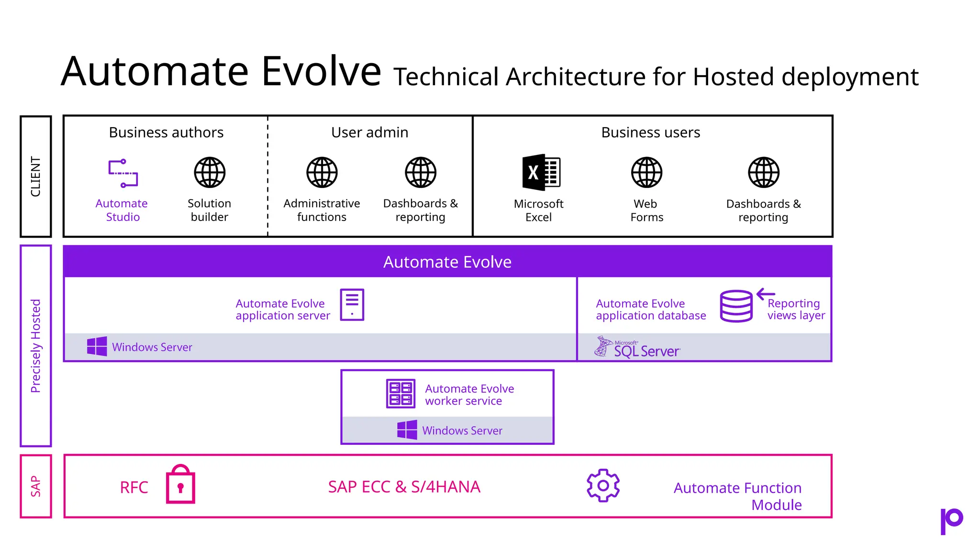980x551 pixels.
Task: Click the Windows logo under application server
Action: (x=97, y=346)
